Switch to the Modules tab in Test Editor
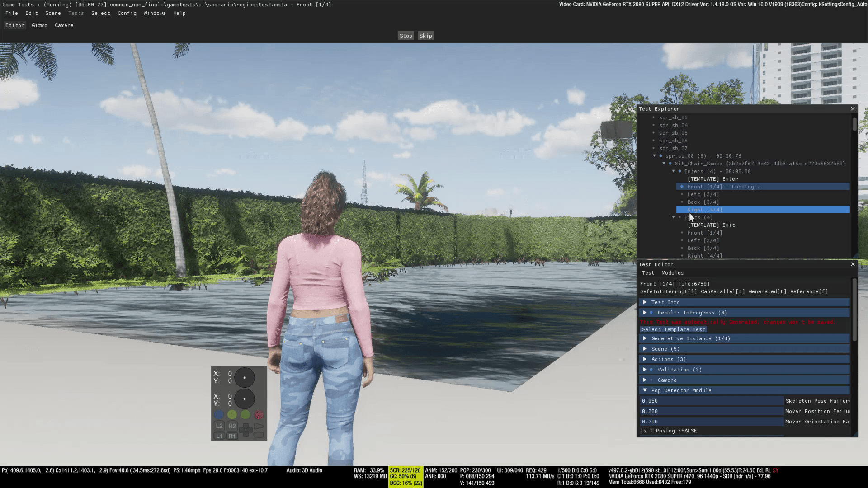The height and width of the screenshot is (488, 868). (672, 273)
